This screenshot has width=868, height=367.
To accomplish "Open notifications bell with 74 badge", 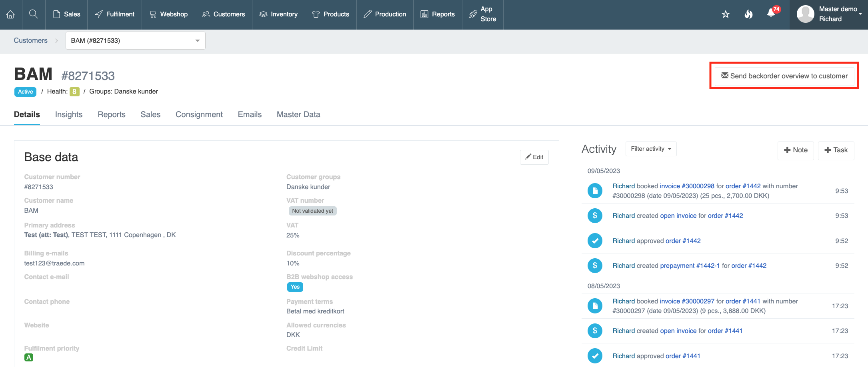I will (x=771, y=14).
